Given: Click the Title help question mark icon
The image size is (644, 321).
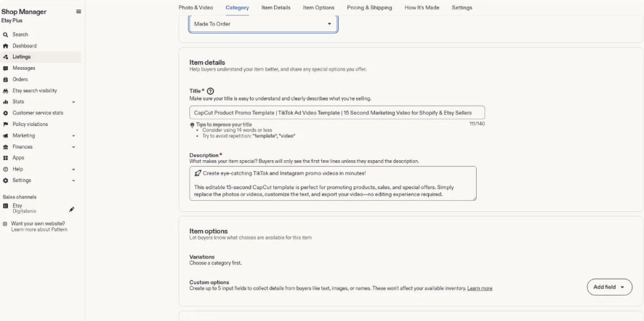Looking at the screenshot, I should click(x=210, y=92).
